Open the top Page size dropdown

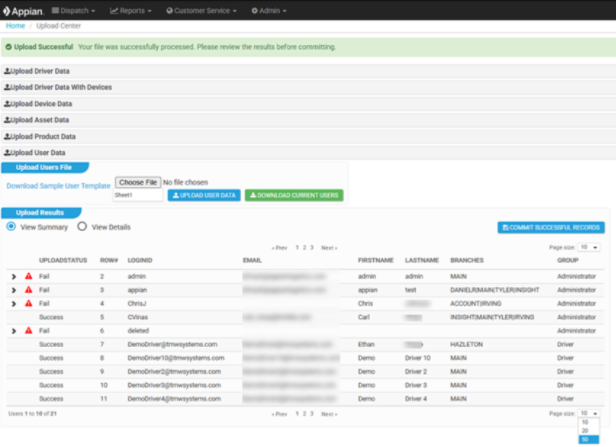tap(589, 247)
